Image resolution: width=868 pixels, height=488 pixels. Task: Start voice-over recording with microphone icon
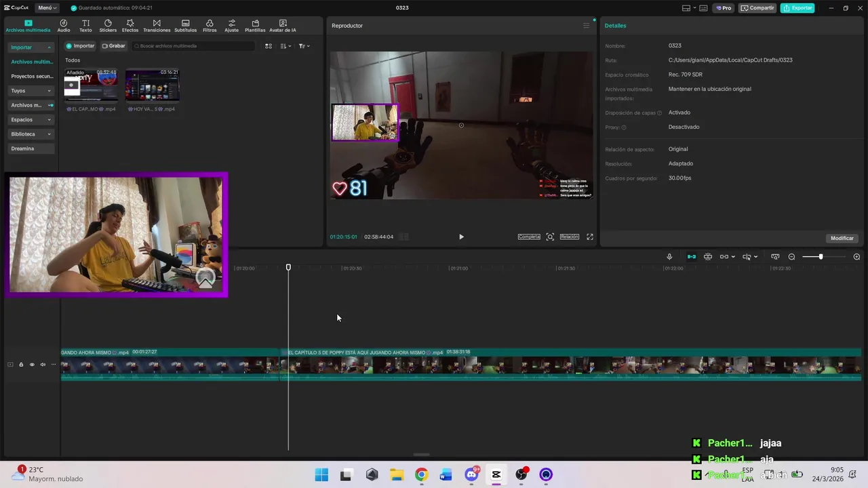pyautogui.click(x=669, y=257)
